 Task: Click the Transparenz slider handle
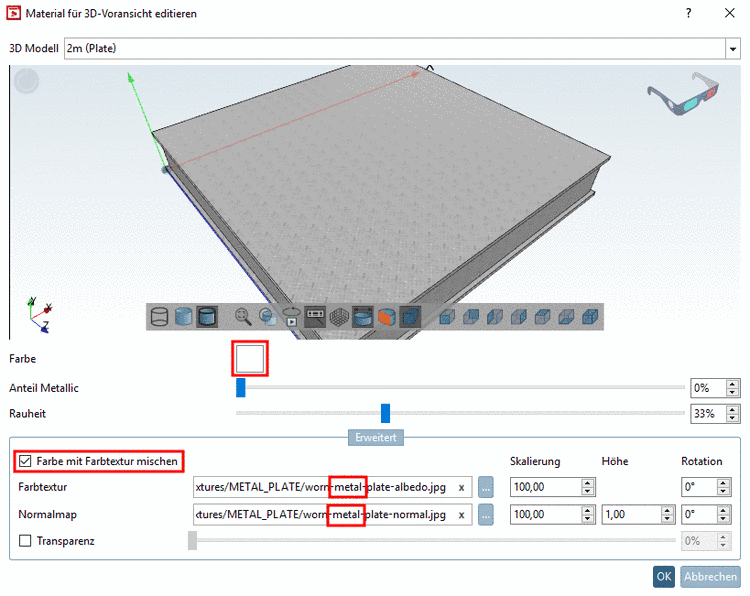[x=192, y=541]
